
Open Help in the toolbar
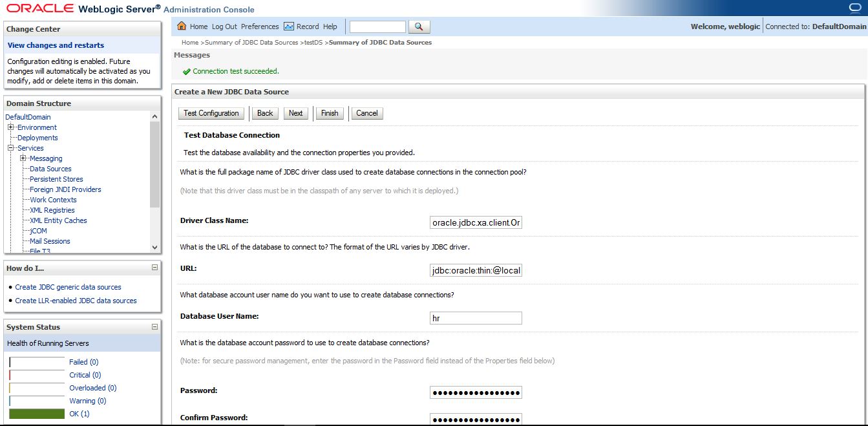pos(330,27)
